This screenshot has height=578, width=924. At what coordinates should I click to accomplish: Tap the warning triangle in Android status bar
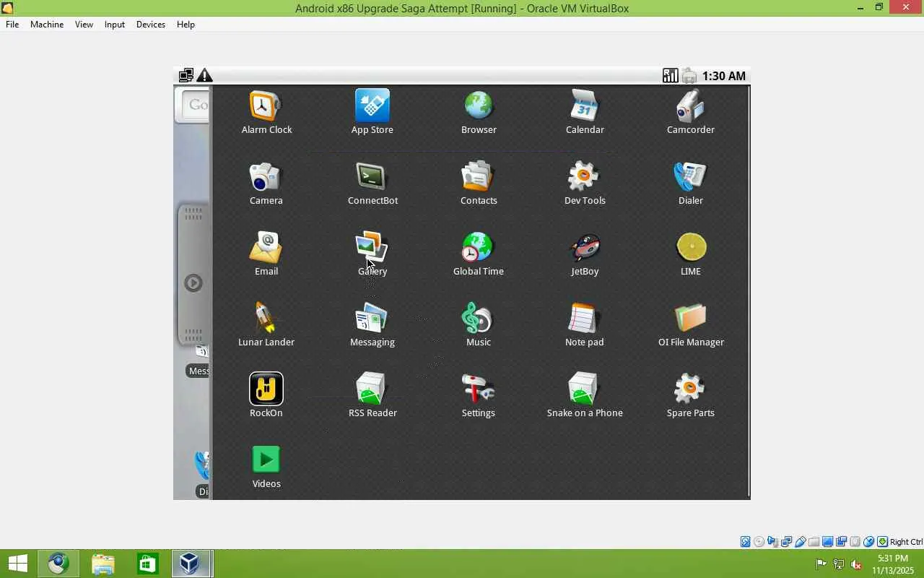tap(205, 75)
